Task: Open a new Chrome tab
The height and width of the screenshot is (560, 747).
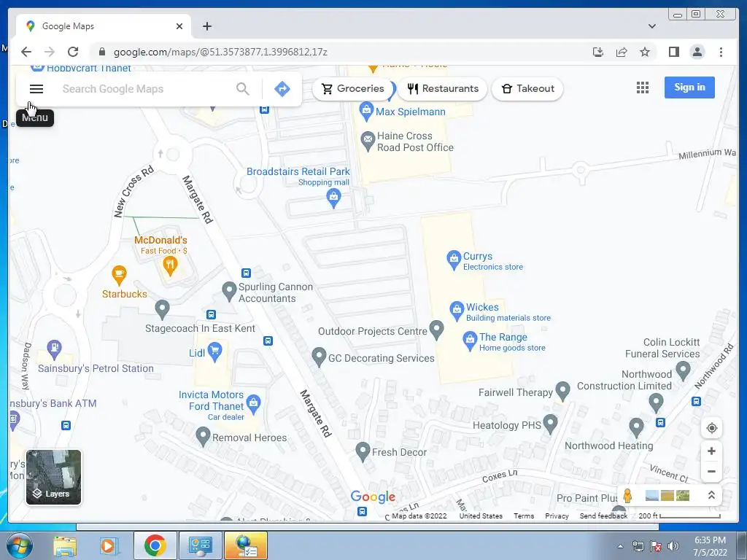Action: pos(206,26)
